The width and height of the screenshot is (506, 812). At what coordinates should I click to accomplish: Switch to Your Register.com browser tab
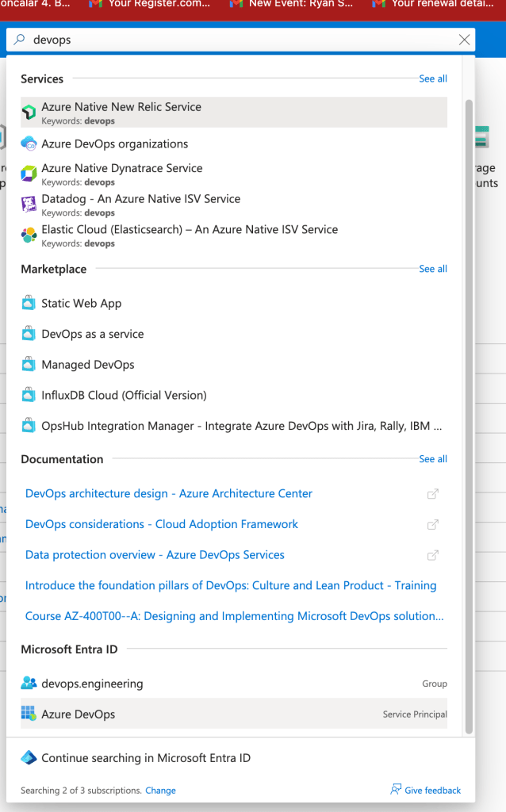click(150, 4)
